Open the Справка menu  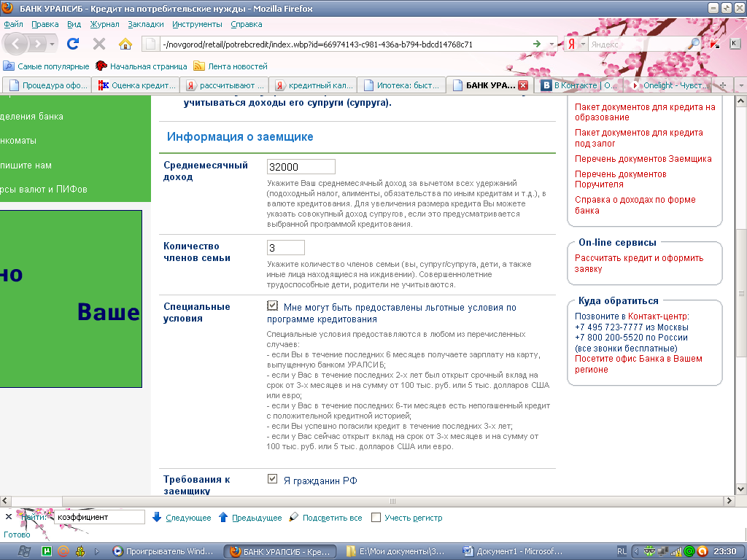(x=247, y=24)
